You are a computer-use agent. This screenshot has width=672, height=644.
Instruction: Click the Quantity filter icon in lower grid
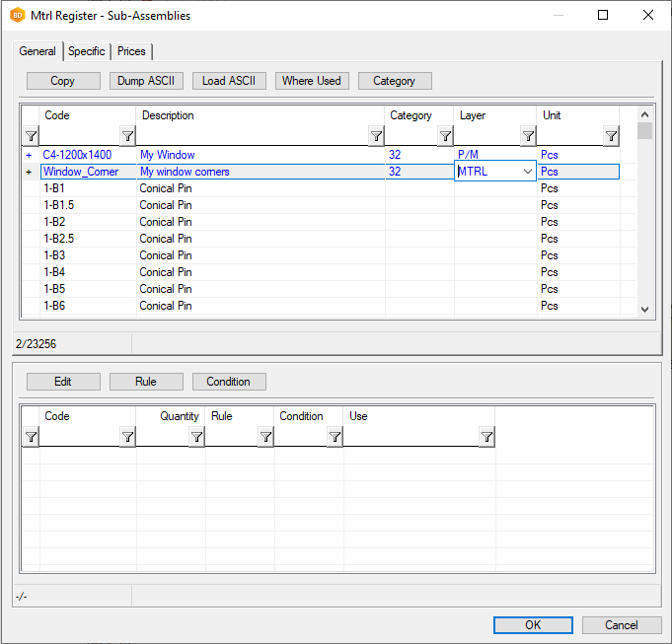point(196,437)
